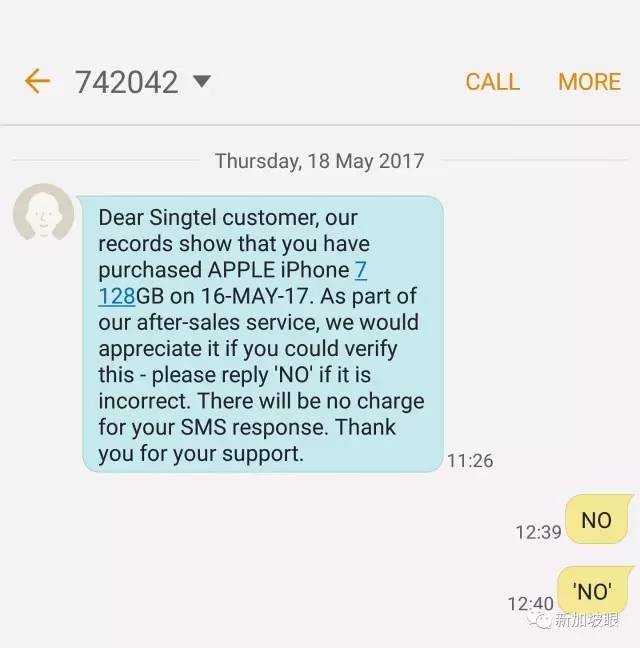This screenshot has height=648, width=640.
Task: Tap the Thursday, 18 May 2017 date header
Action: tap(319, 161)
